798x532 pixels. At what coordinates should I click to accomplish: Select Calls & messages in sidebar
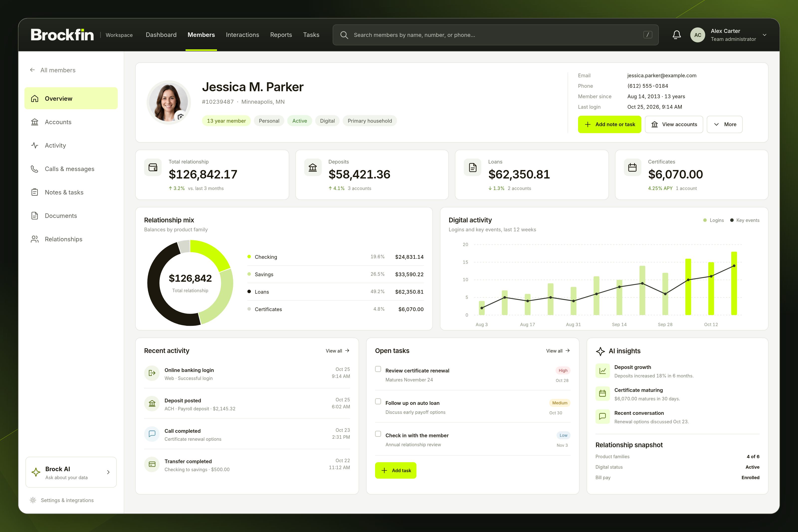[x=71, y=169]
